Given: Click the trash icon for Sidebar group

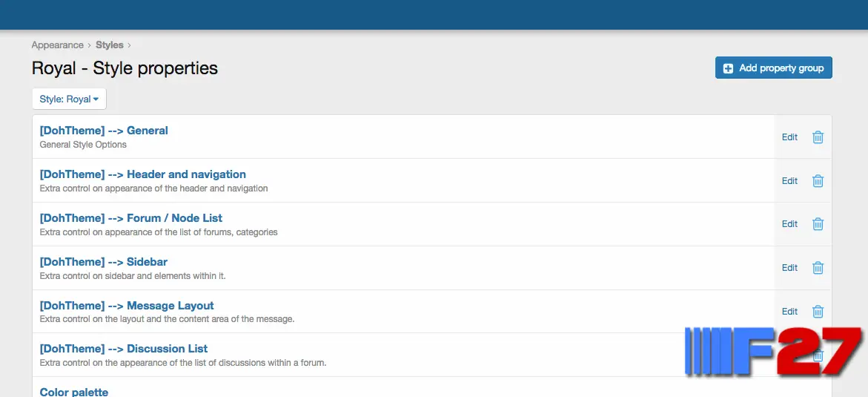Looking at the screenshot, I should 818,268.
